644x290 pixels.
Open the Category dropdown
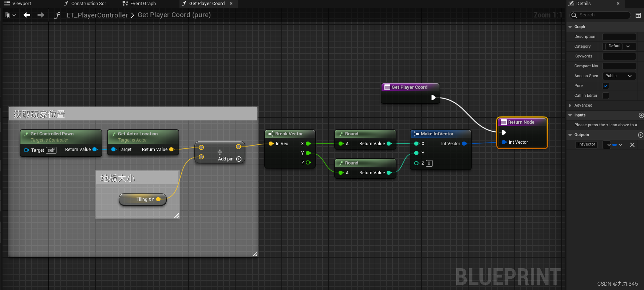click(x=619, y=47)
